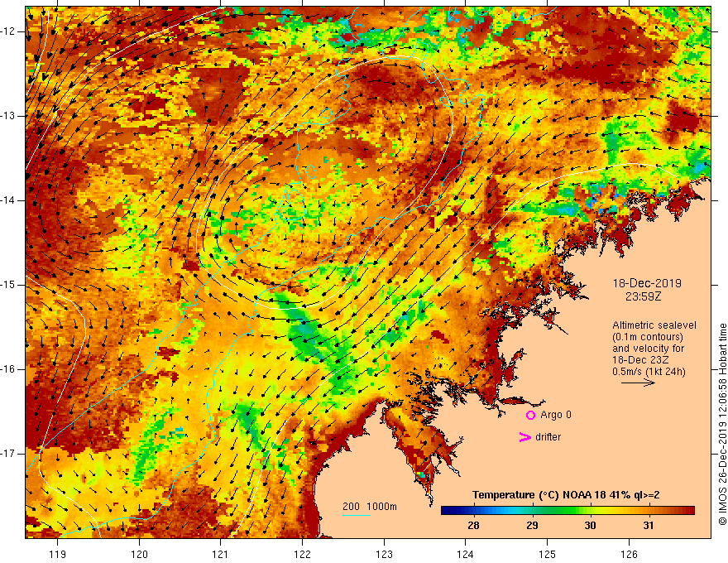Screen dimensions: 728x563
Task: Click latitude axis label -17
Action: (8, 454)
